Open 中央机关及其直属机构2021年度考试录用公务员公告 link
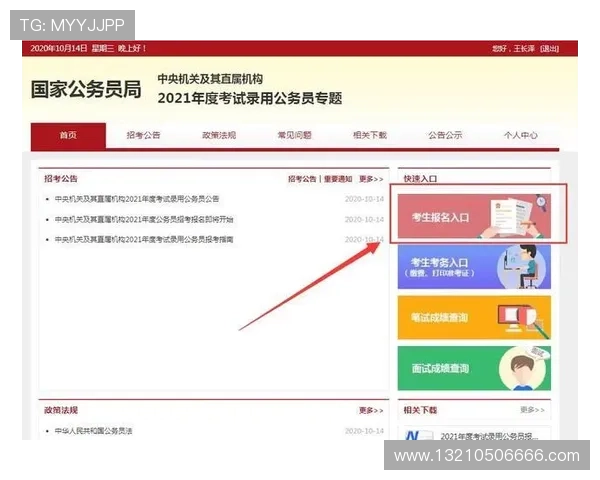Screen dimensions: 600x480 click(137, 199)
